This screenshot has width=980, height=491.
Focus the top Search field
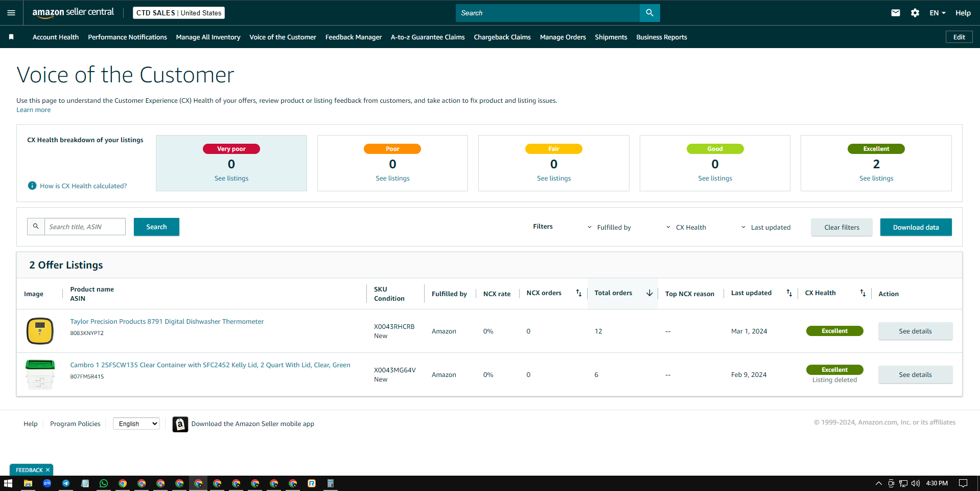click(547, 13)
